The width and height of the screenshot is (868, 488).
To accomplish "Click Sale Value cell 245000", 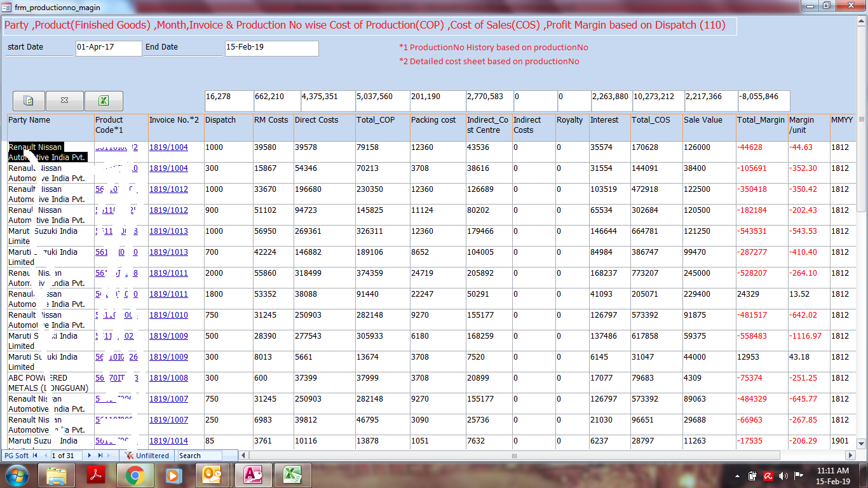I will (x=709, y=278).
